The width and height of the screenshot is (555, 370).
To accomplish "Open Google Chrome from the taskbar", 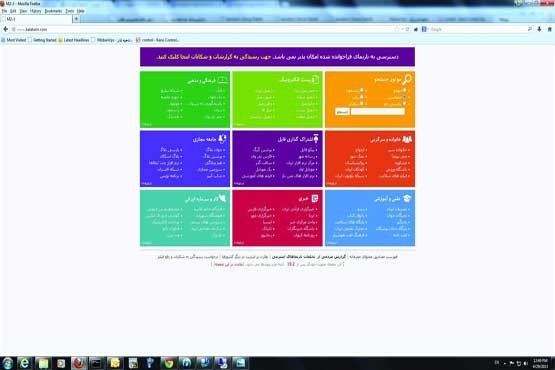I will (x=169, y=363).
